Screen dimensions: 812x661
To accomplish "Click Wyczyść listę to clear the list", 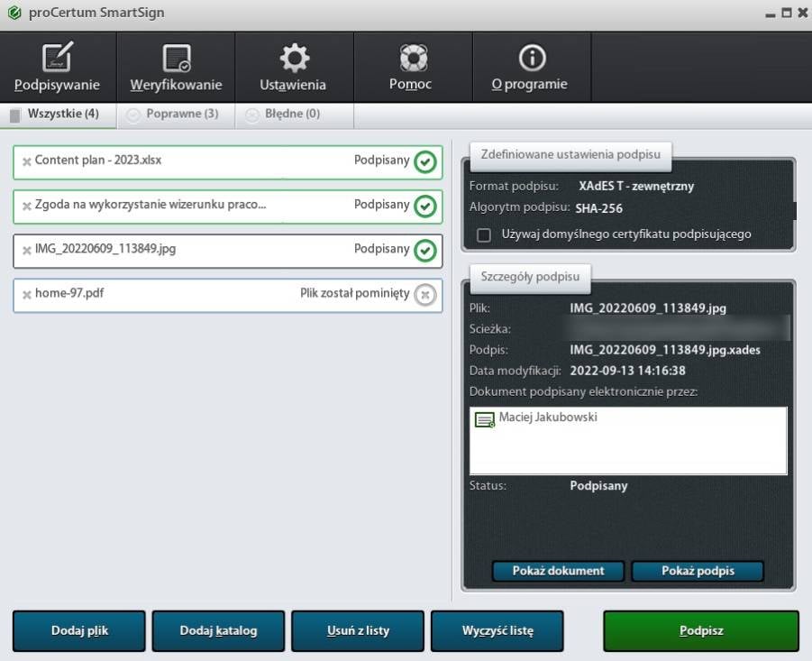I will (497, 631).
